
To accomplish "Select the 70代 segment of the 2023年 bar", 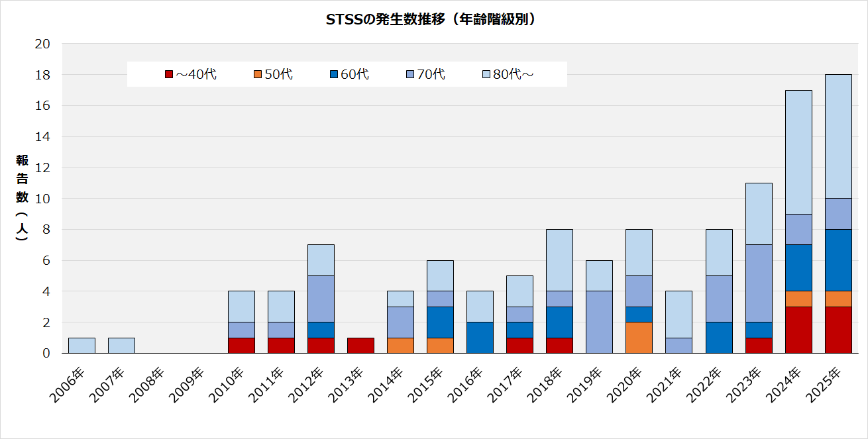I will [x=759, y=283].
